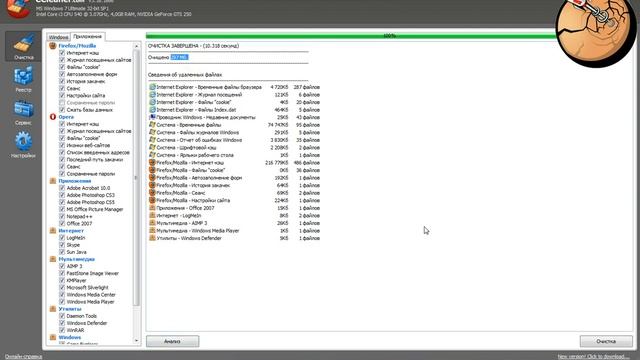Screen dimensions: 640x360
Task: Switch to the Windows tab
Action: pyautogui.click(x=58, y=37)
